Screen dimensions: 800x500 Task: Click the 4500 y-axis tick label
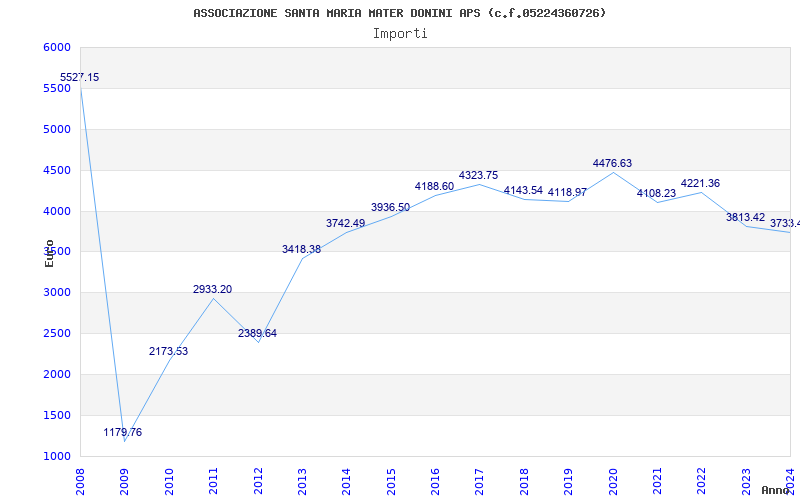click(57, 170)
